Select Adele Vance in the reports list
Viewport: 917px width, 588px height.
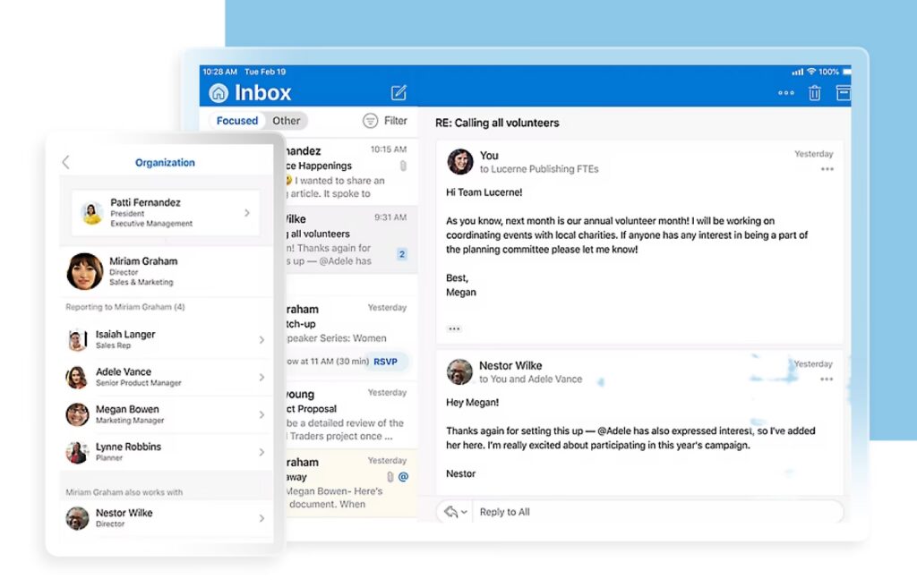point(124,377)
